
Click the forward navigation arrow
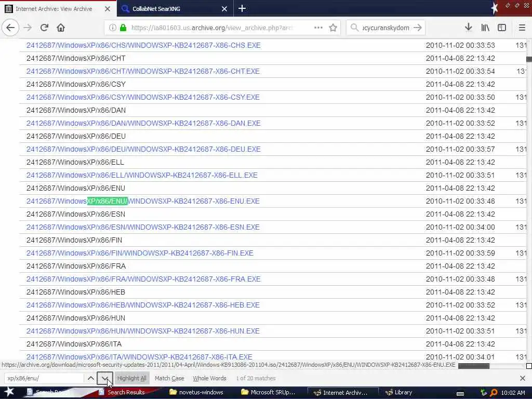28,28
